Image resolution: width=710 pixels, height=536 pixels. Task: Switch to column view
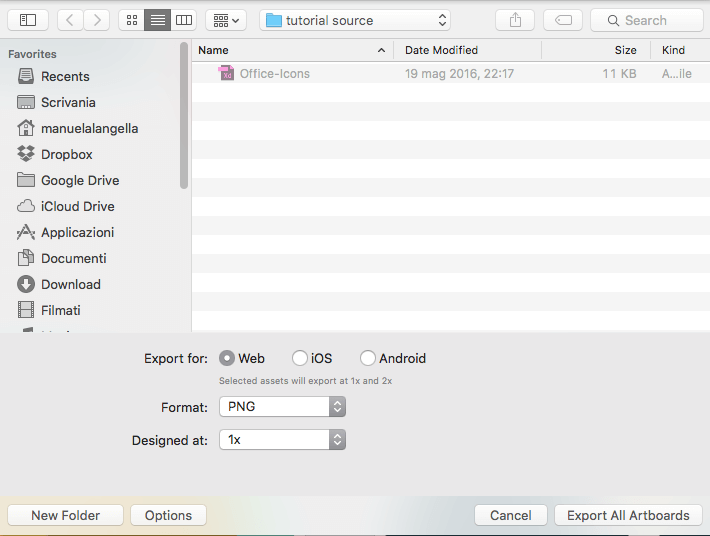tap(184, 20)
